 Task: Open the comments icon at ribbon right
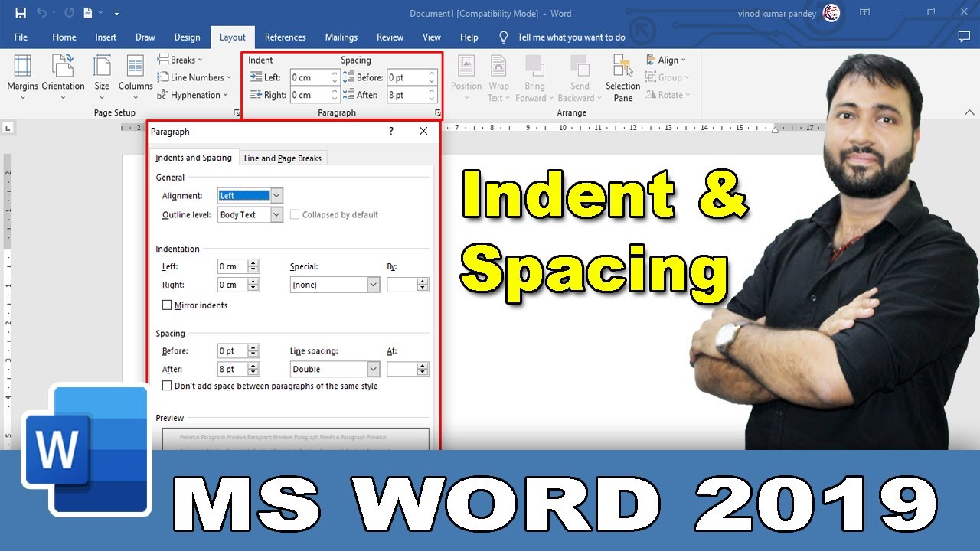coord(964,37)
